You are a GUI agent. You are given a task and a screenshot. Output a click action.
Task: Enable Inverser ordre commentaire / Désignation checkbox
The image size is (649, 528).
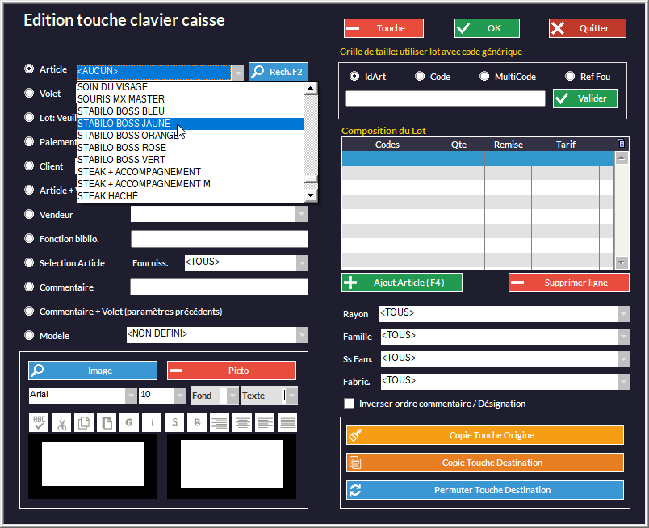pos(349,404)
